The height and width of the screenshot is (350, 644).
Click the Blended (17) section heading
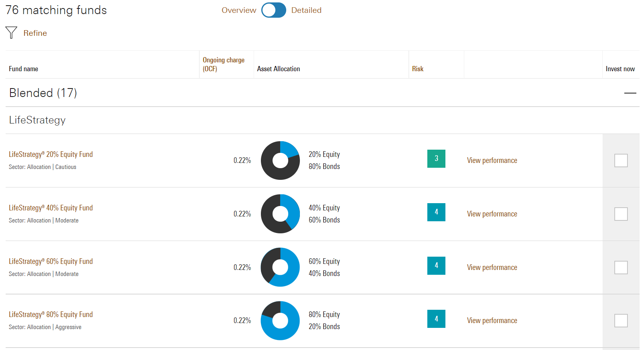(x=43, y=93)
